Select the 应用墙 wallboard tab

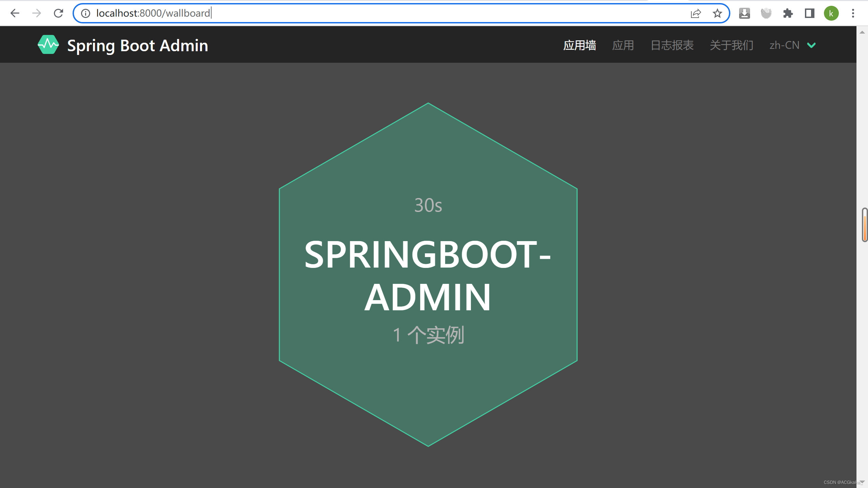point(580,45)
